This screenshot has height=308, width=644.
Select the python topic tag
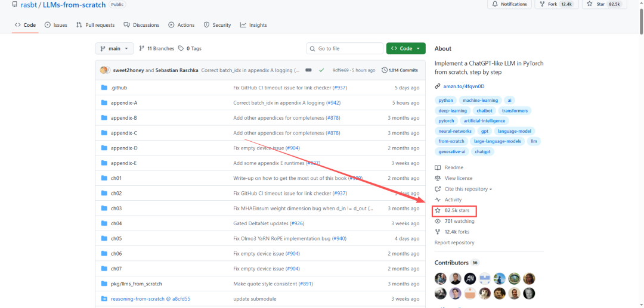coord(445,100)
